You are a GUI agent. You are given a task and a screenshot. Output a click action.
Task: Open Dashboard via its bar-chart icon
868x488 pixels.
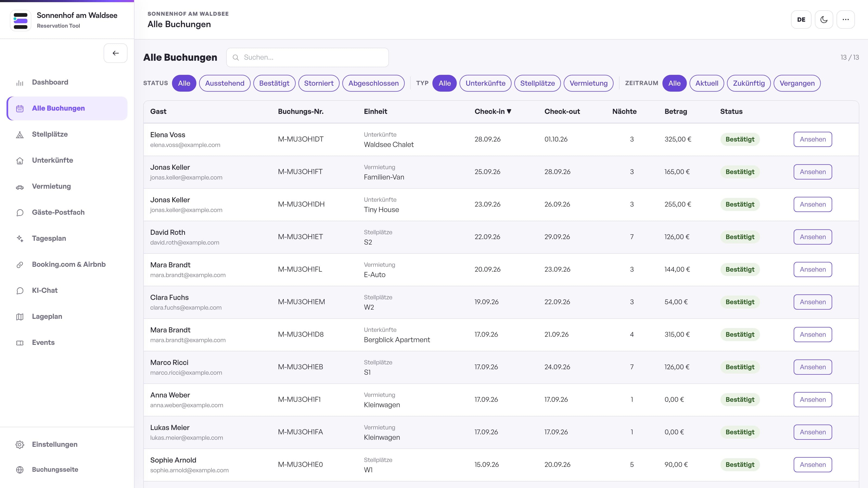tap(20, 82)
